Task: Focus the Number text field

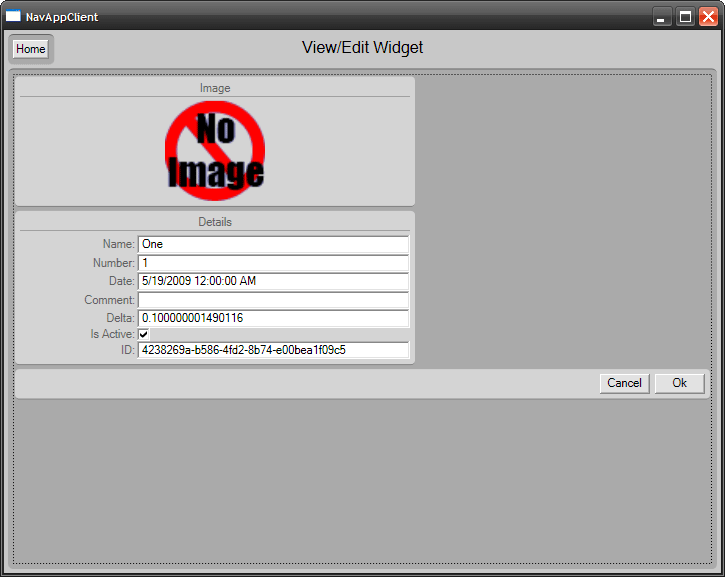Action: (x=273, y=263)
